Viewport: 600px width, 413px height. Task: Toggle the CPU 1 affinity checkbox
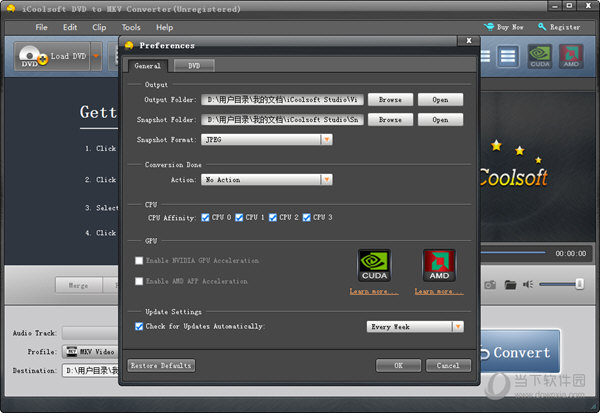coord(239,217)
